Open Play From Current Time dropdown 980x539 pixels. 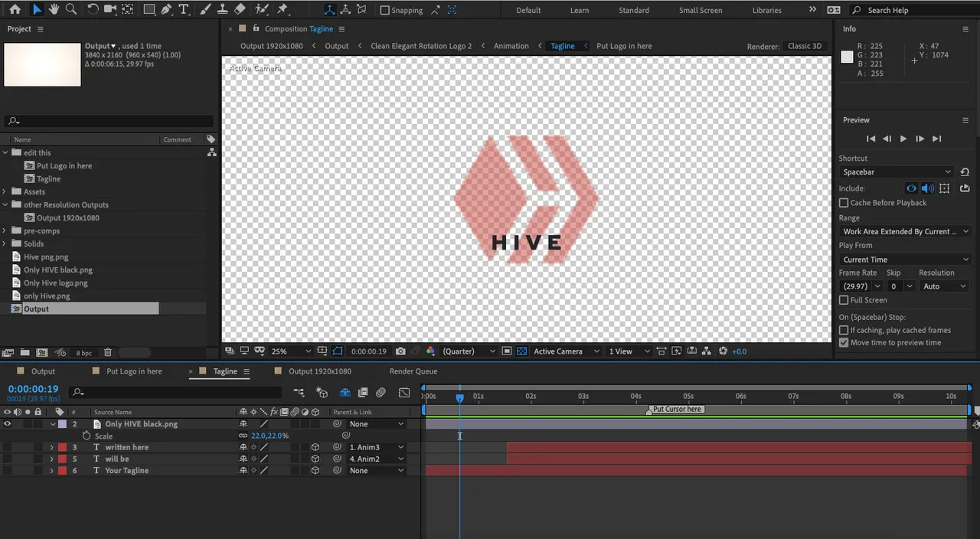pos(905,260)
